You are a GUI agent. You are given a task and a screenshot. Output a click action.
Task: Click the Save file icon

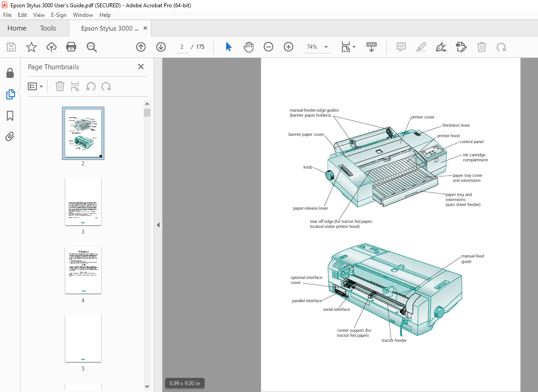point(11,47)
